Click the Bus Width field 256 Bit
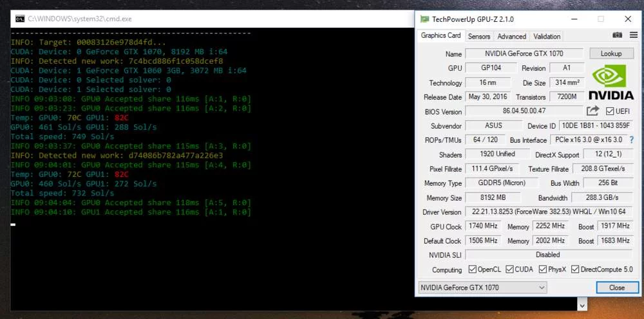The image size is (644, 319). point(608,183)
